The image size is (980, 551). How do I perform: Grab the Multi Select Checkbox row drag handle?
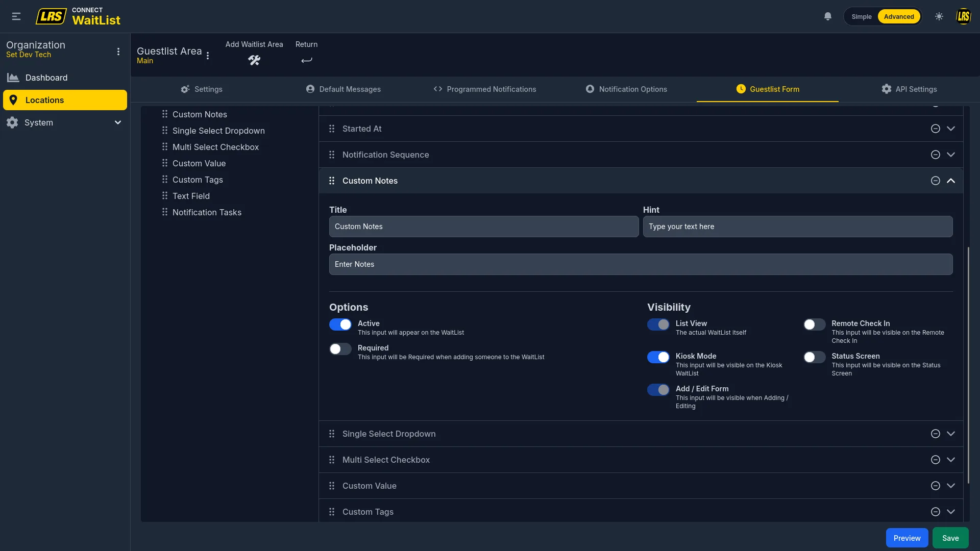click(x=332, y=460)
